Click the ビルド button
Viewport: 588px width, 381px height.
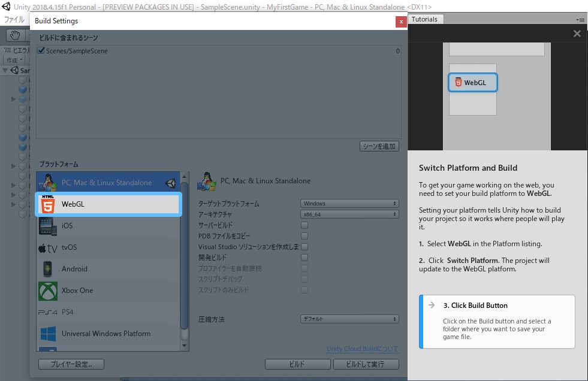pos(298,364)
